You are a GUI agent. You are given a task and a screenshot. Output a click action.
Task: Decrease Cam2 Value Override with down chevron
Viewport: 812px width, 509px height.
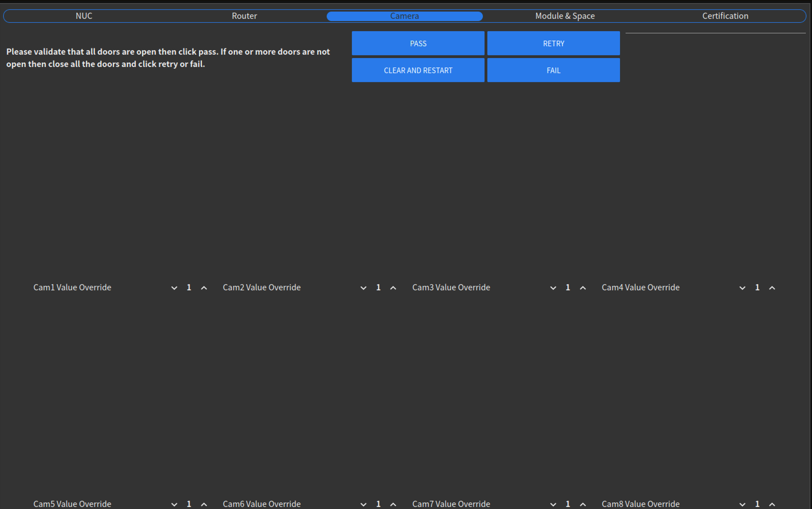[x=363, y=288]
